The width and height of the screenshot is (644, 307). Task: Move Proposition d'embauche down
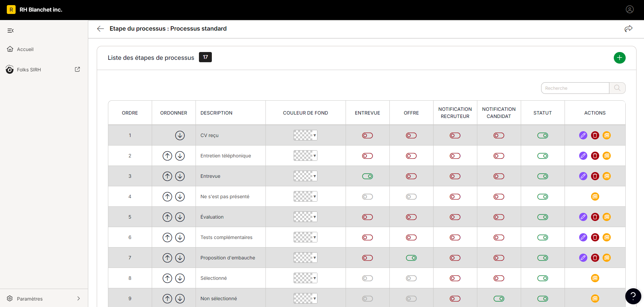point(180,258)
